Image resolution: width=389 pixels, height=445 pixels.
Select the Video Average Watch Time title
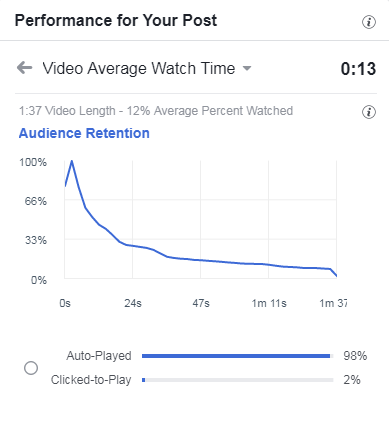139,68
